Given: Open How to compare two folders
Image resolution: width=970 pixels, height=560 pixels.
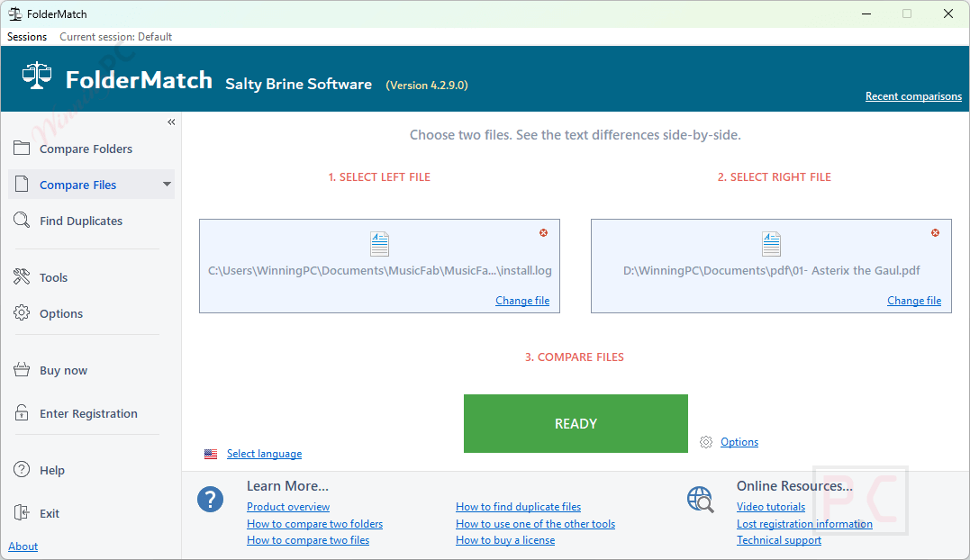Looking at the screenshot, I should click(315, 524).
